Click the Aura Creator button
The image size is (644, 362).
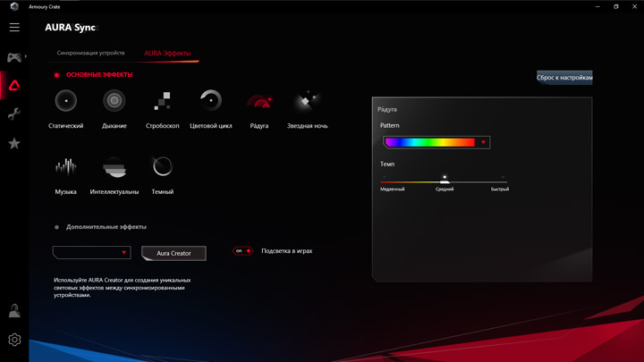tap(174, 253)
